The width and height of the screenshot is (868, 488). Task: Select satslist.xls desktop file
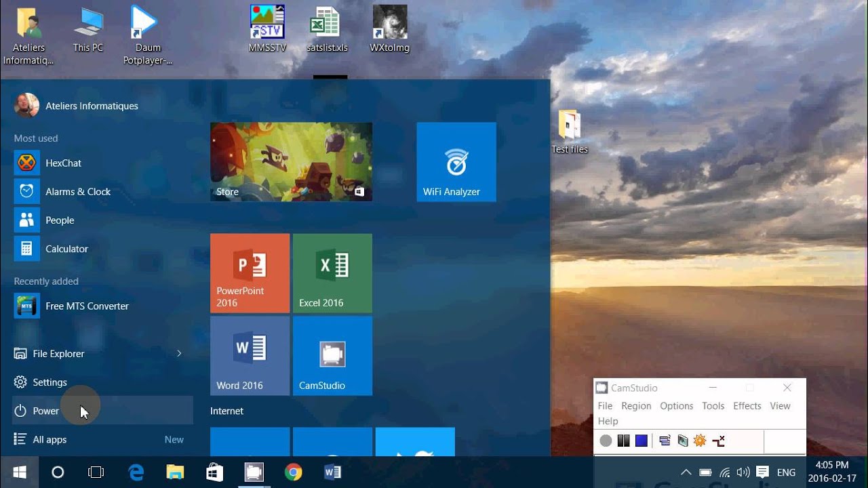point(326,30)
